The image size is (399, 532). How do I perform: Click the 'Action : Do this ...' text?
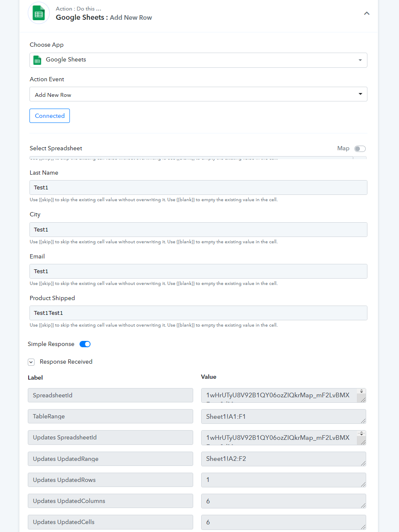coord(78,9)
